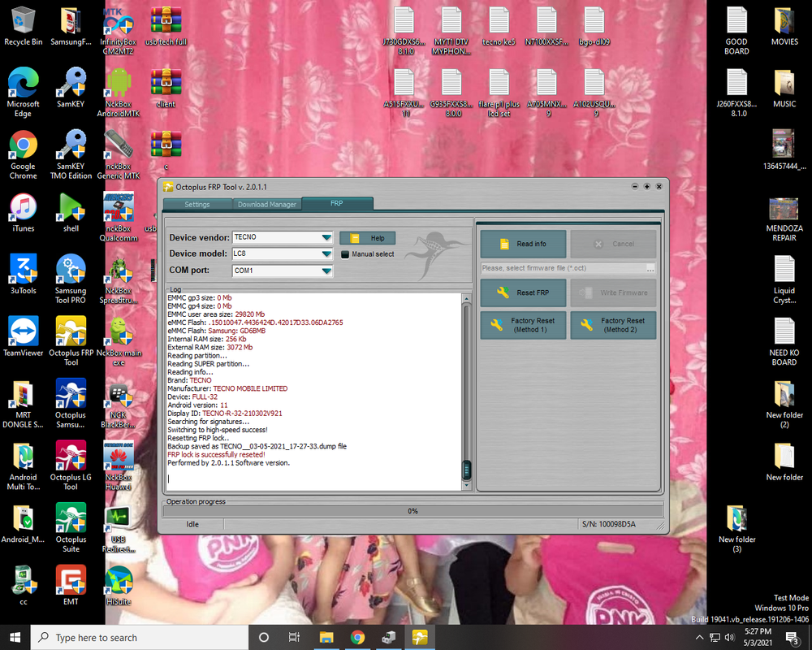
Task: Toggle the Manual select checkbox
Action: tap(345, 254)
